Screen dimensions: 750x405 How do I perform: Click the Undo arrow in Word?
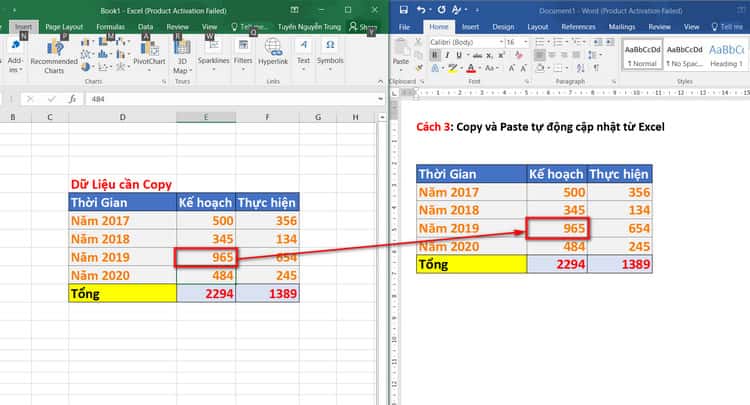click(420, 10)
